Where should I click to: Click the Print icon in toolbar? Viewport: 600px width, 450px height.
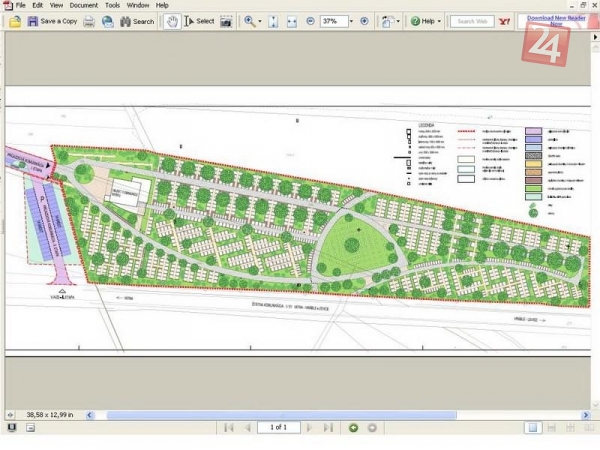click(89, 21)
